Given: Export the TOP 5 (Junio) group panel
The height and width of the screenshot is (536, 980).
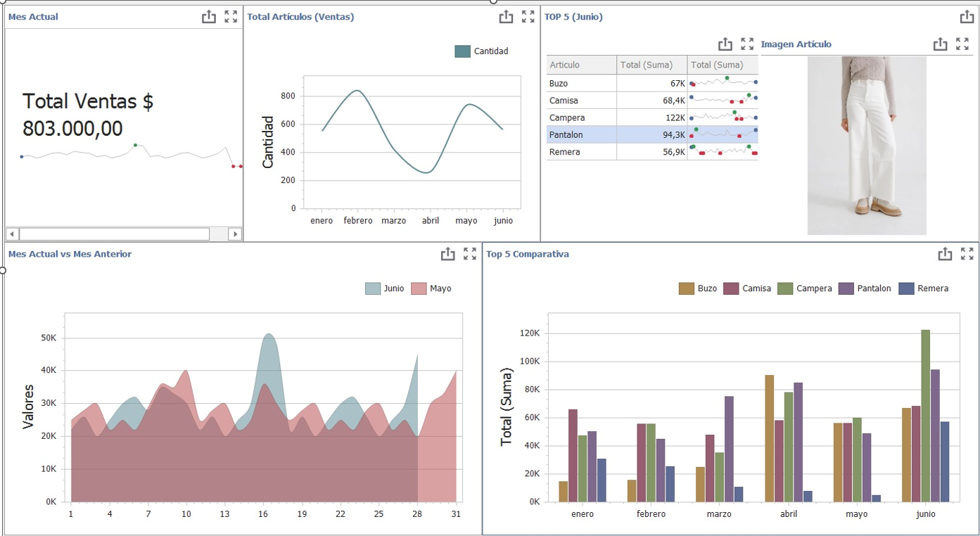Looking at the screenshot, I should [x=967, y=17].
